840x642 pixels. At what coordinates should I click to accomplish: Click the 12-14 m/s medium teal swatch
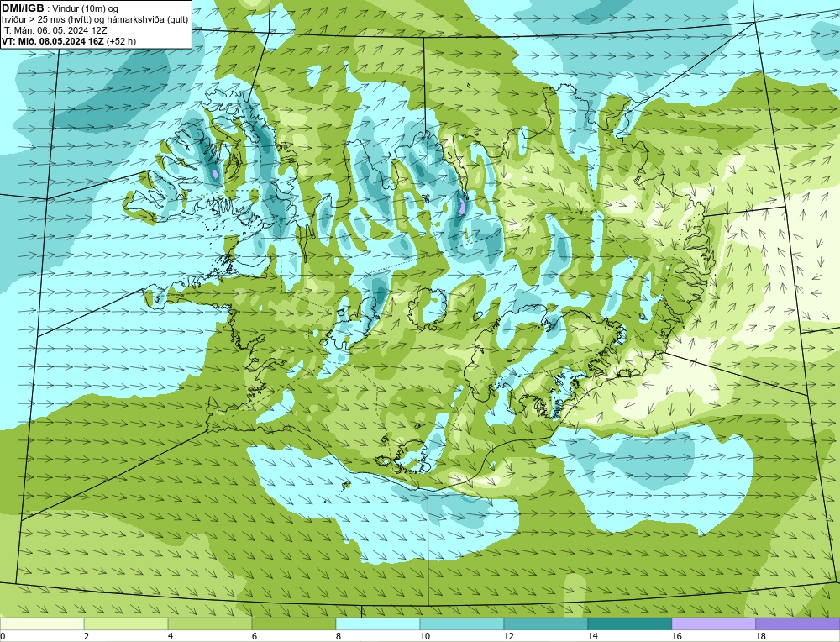coord(546,624)
